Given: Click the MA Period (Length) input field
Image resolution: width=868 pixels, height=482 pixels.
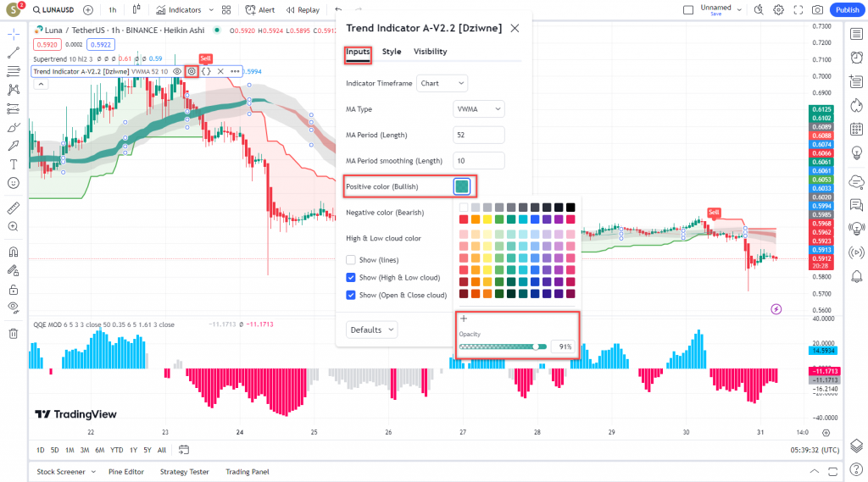Looking at the screenshot, I should point(478,135).
